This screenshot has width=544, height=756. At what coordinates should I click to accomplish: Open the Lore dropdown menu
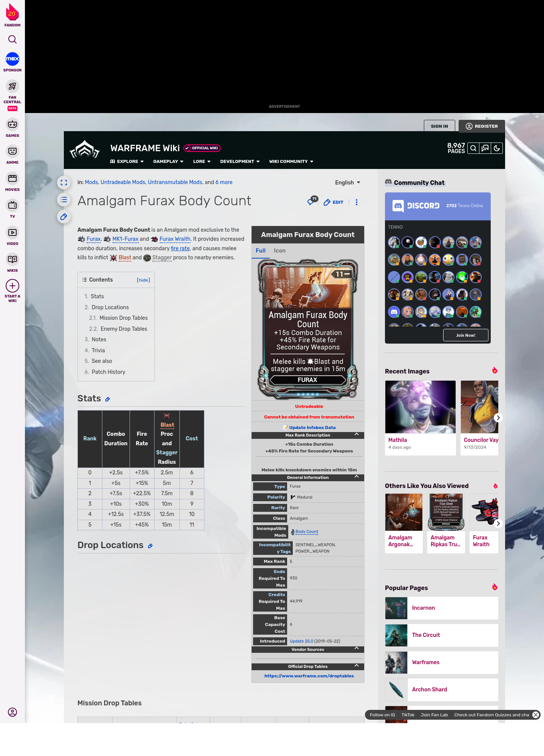coord(202,161)
